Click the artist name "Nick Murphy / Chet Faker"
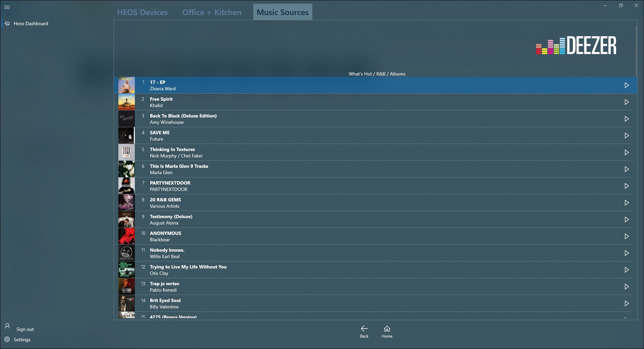 tap(176, 156)
